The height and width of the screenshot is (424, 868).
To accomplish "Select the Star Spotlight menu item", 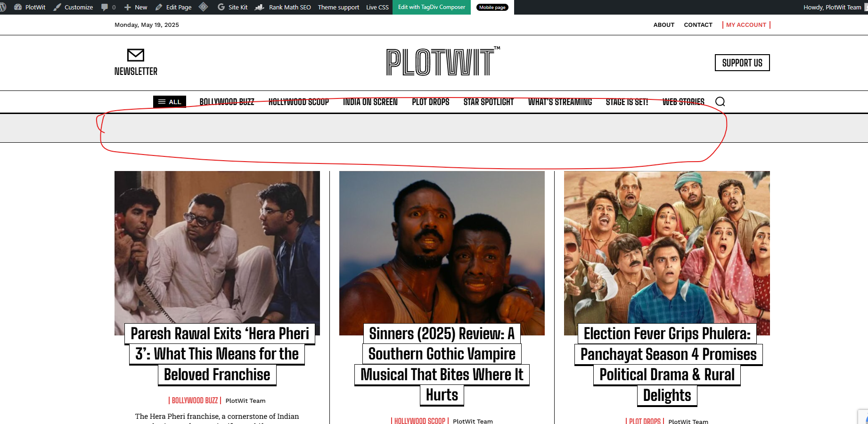I will [x=489, y=102].
